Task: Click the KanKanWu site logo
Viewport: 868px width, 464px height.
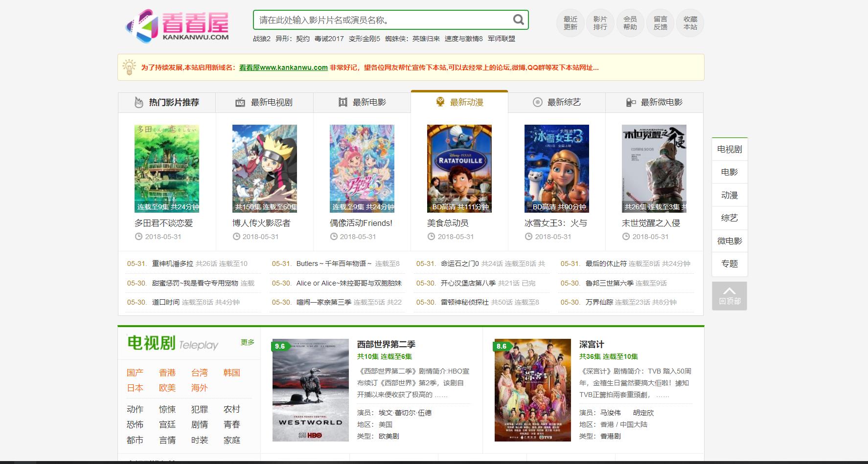Action: pos(177,25)
